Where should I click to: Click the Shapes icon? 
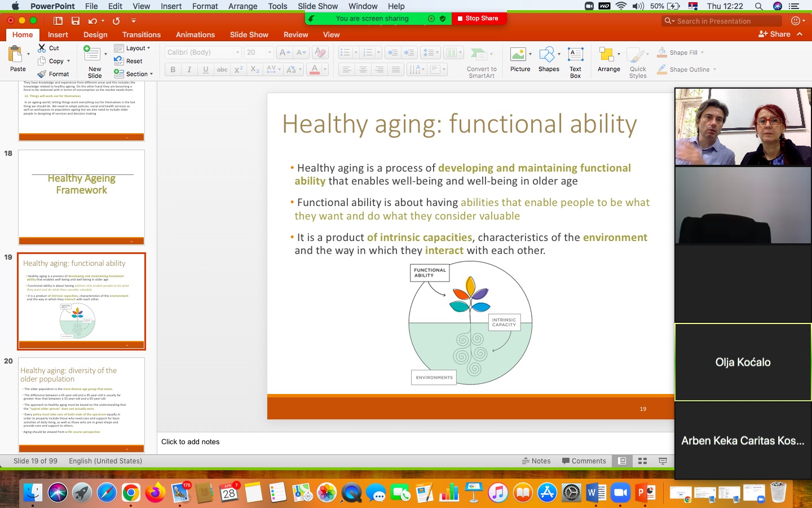coord(547,54)
